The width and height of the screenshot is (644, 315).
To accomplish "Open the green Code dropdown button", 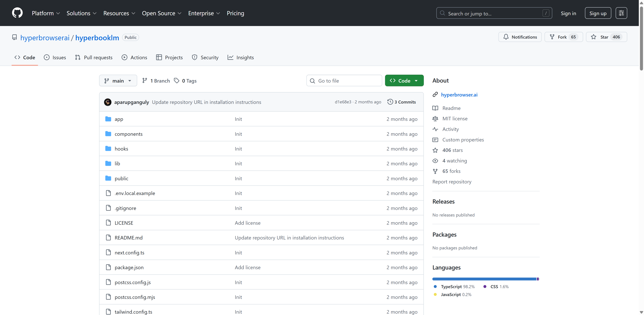I will pyautogui.click(x=404, y=81).
